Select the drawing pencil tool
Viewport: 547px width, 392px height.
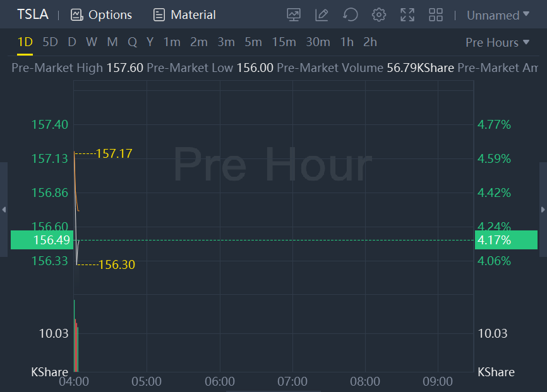(x=322, y=15)
